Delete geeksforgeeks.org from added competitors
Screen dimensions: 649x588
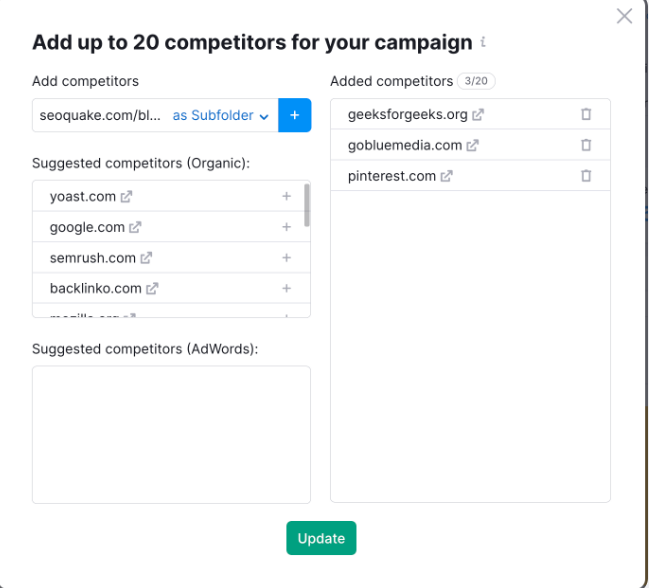click(x=586, y=114)
